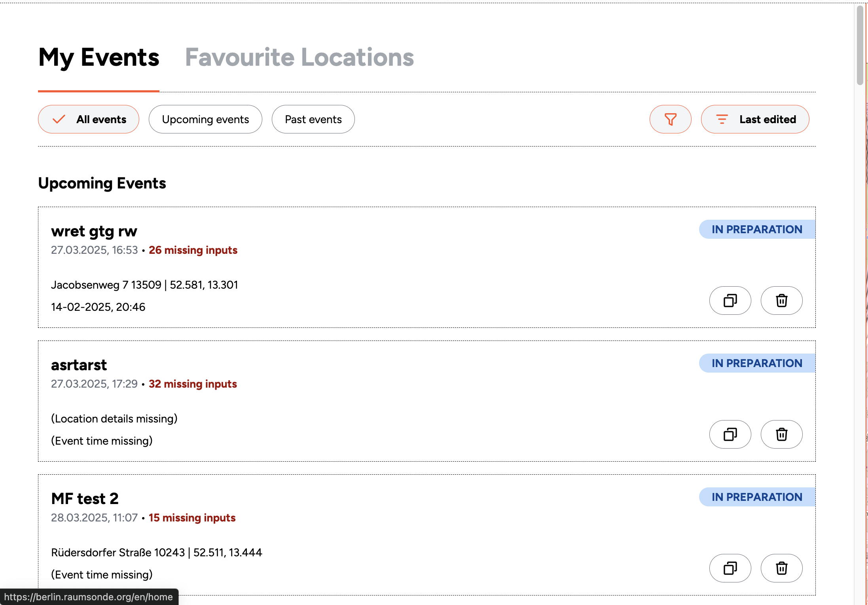Click the '26 missing inputs' warning text
The height and width of the screenshot is (605, 868).
tap(193, 250)
